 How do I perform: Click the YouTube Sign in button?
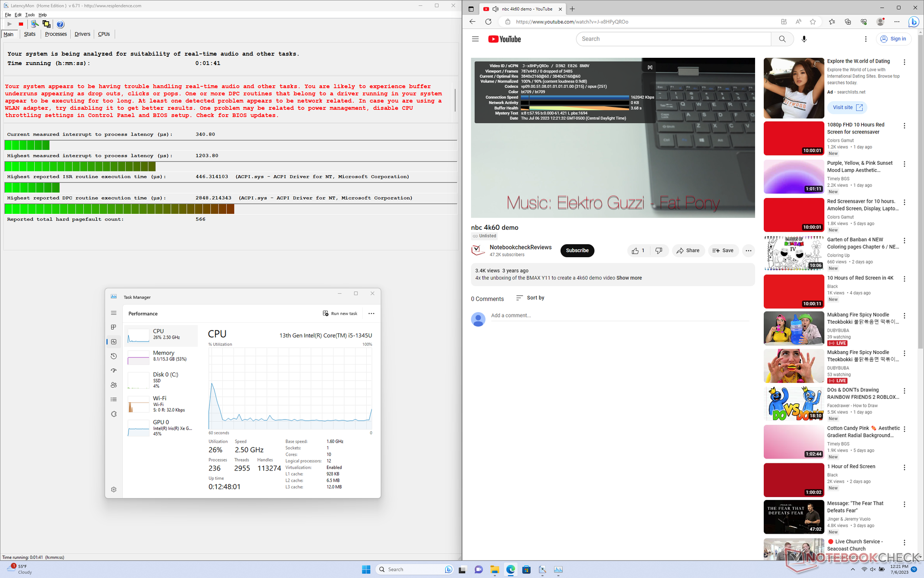[x=893, y=39]
